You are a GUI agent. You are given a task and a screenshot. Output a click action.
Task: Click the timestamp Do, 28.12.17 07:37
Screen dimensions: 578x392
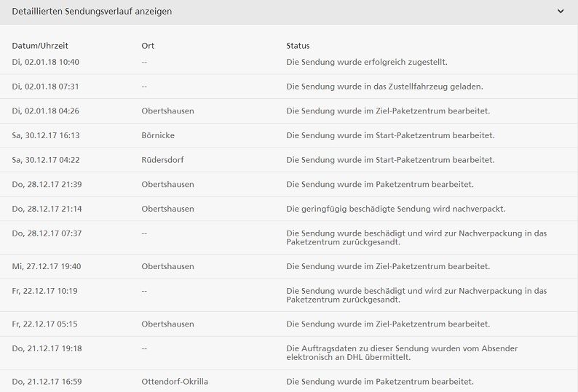coord(47,233)
